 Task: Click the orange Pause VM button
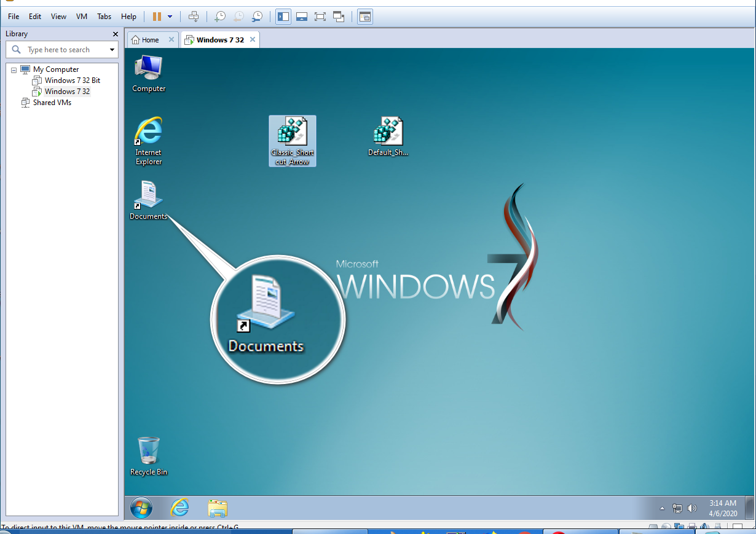(x=157, y=17)
